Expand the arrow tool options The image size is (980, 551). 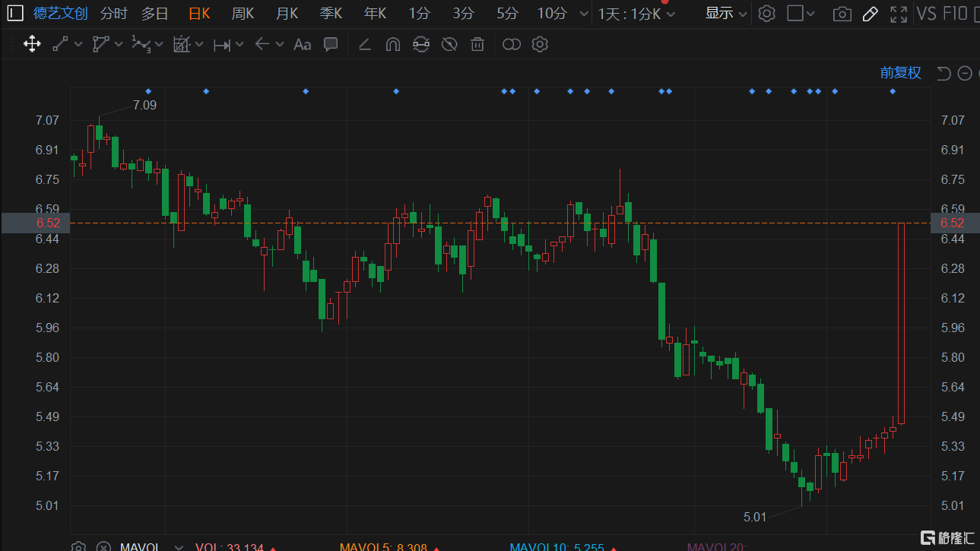point(280,44)
